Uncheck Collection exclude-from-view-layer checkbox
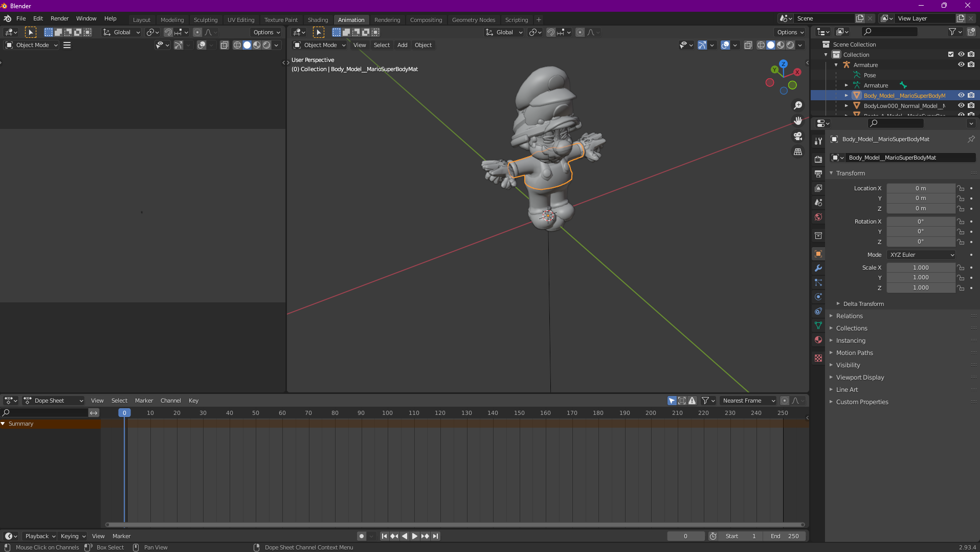 pos(951,55)
